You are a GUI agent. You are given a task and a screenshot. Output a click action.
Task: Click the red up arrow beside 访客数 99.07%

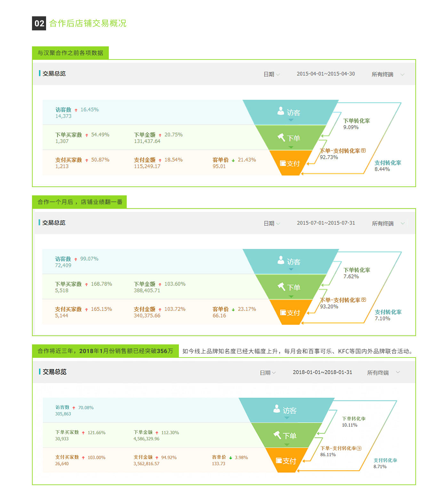click(x=76, y=259)
